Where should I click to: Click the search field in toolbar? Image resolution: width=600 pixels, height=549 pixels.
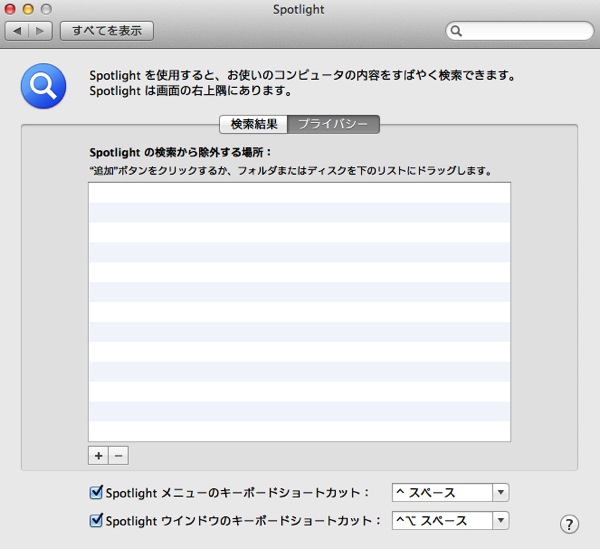[519, 31]
